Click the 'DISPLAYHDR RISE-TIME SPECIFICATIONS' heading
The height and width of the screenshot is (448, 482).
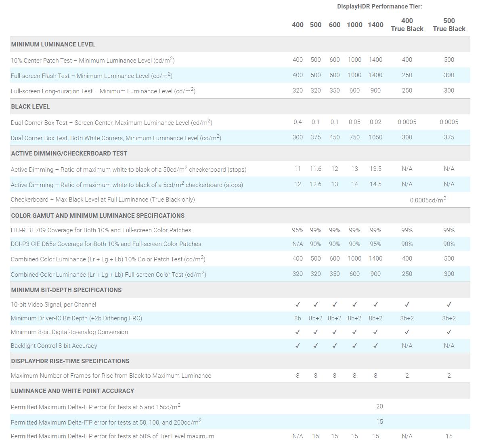click(70, 361)
